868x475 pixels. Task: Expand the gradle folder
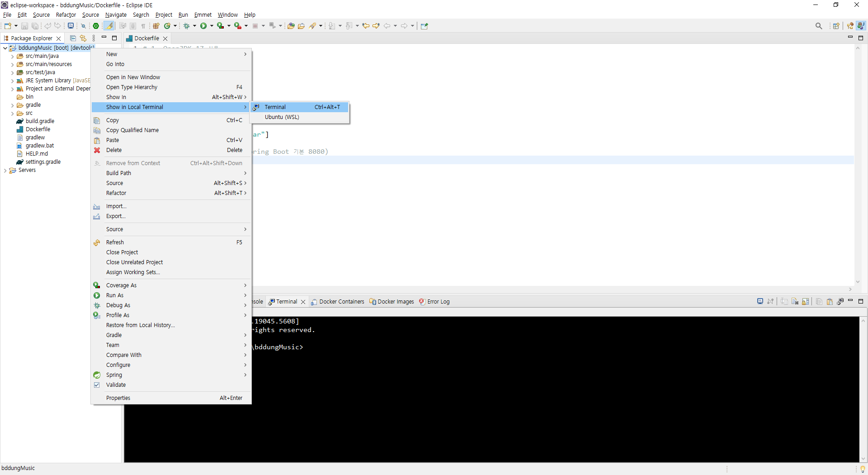point(12,105)
